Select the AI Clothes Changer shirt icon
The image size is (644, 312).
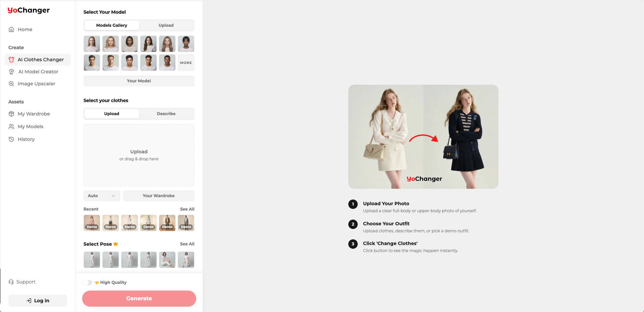tap(11, 60)
